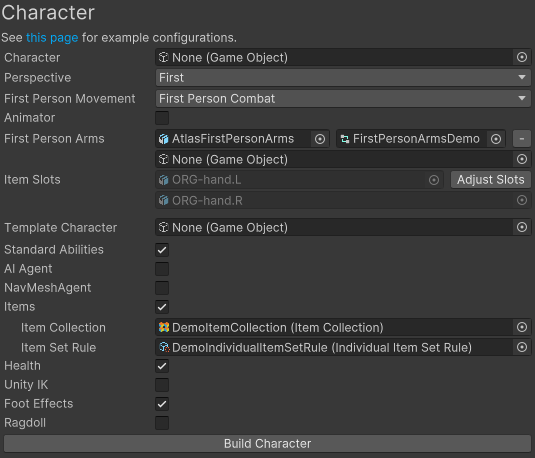Open object picker for FirstPersonArmsDemo field

496,139
